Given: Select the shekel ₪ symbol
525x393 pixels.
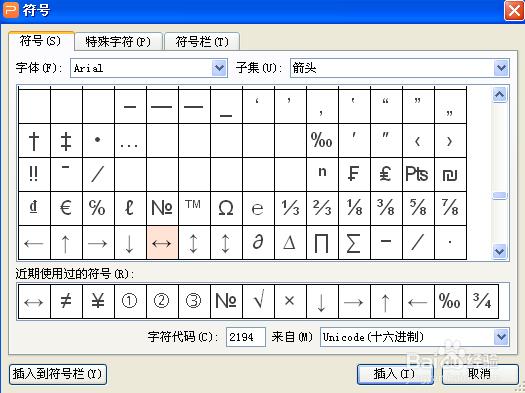Looking at the screenshot, I should (x=450, y=174).
